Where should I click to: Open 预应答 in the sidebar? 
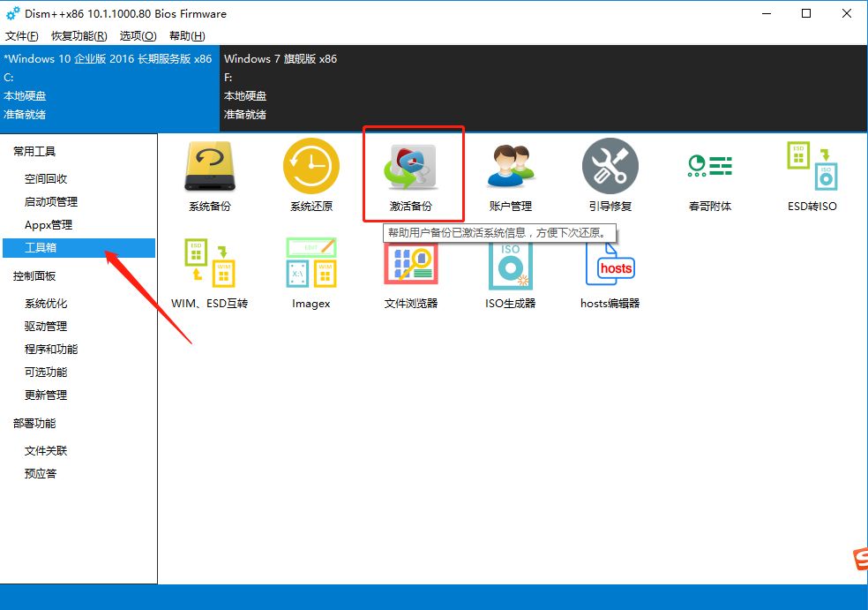pos(41,474)
